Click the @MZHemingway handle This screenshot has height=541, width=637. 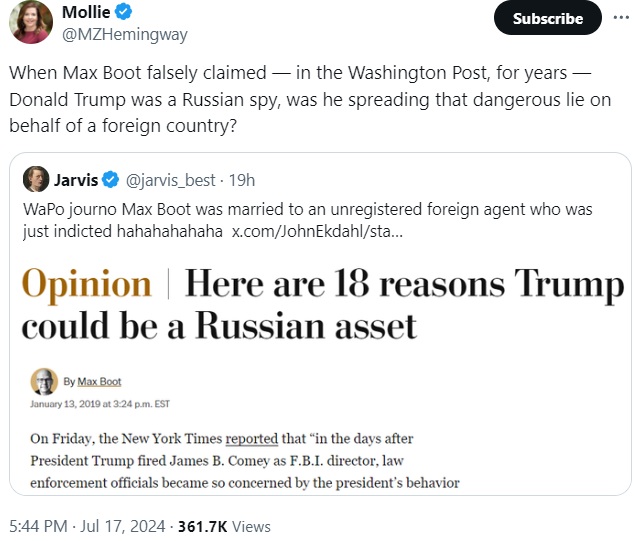coord(124,34)
